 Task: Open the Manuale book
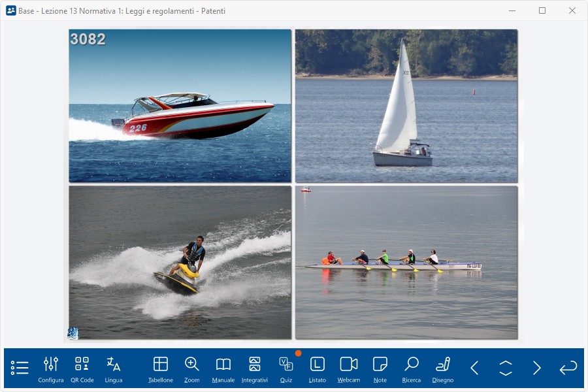coord(223,368)
